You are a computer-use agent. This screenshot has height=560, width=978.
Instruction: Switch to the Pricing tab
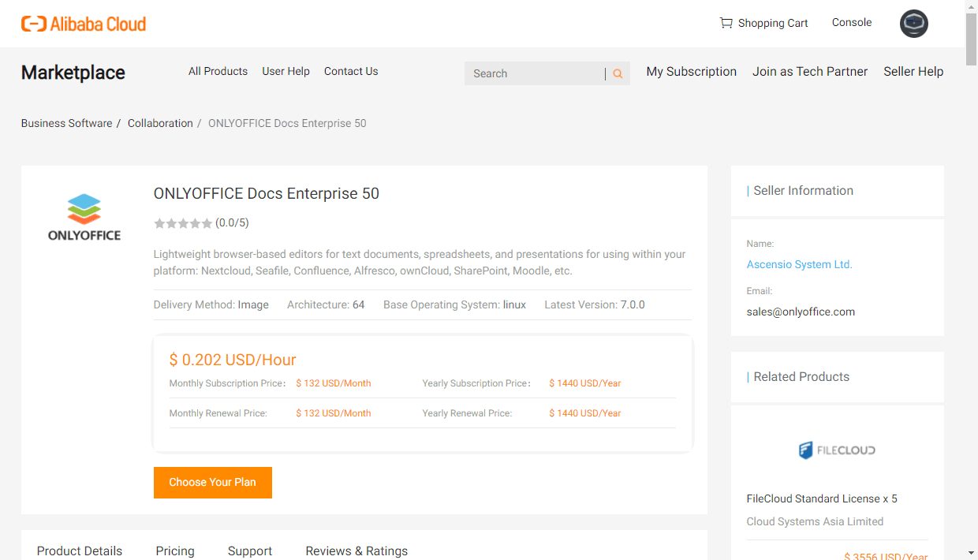pyautogui.click(x=175, y=551)
